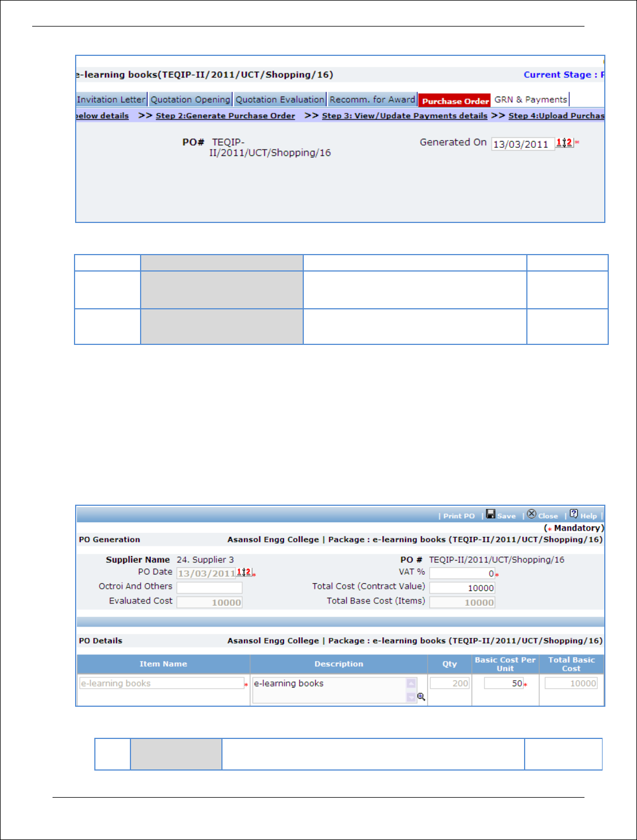Select the Purchase Order tab
The height and width of the screenshot is (840, 637).
pos(455,100)
